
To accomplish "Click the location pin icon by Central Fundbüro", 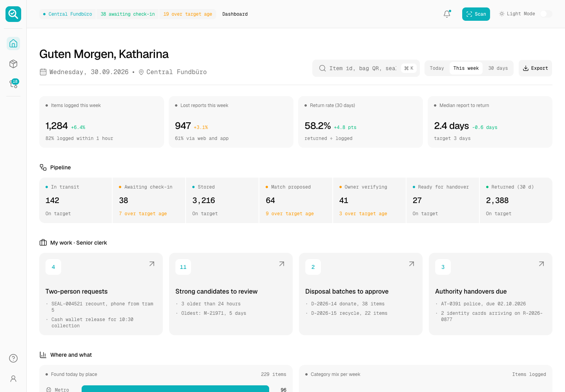I will (x=141, y=72).
